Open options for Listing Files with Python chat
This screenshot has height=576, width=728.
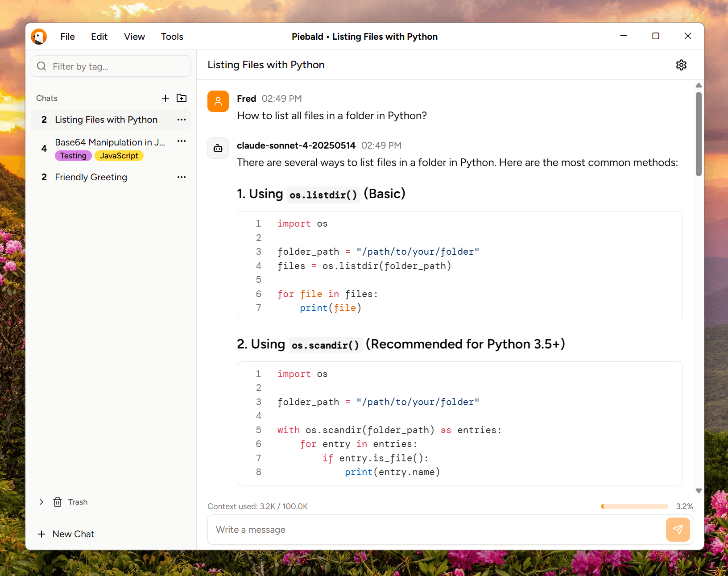point(182,120)
